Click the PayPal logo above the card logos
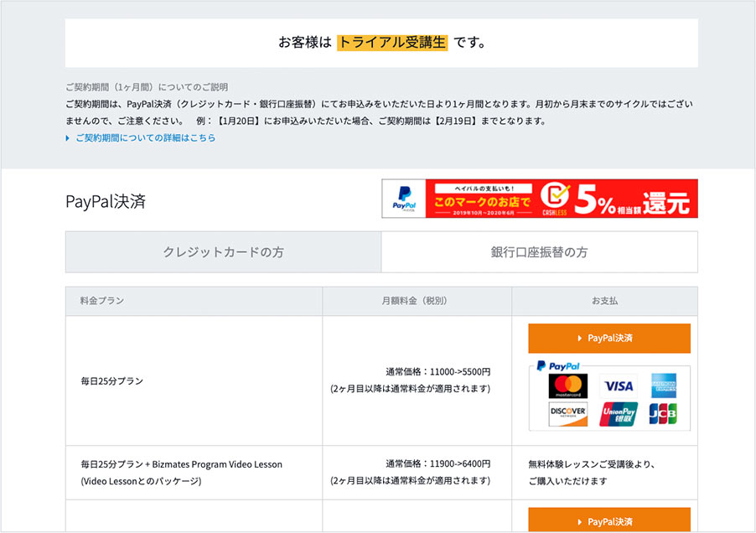 (x=557, y=366)
